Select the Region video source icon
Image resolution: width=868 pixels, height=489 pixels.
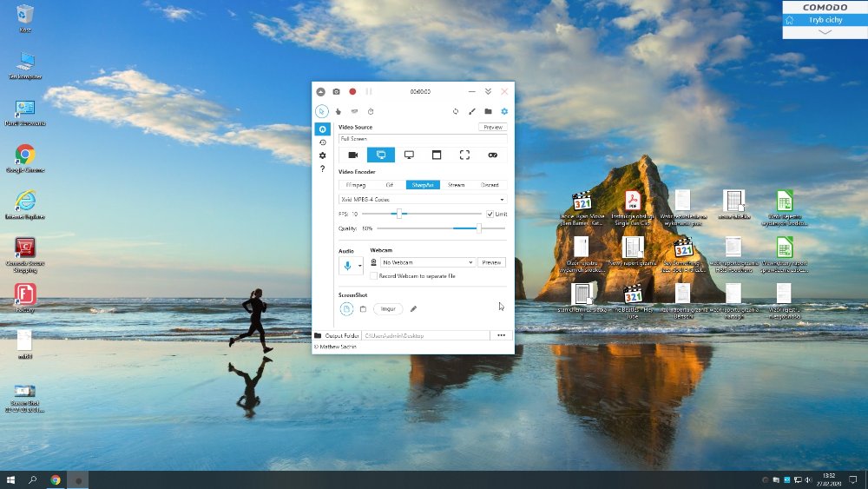point(464,155)
